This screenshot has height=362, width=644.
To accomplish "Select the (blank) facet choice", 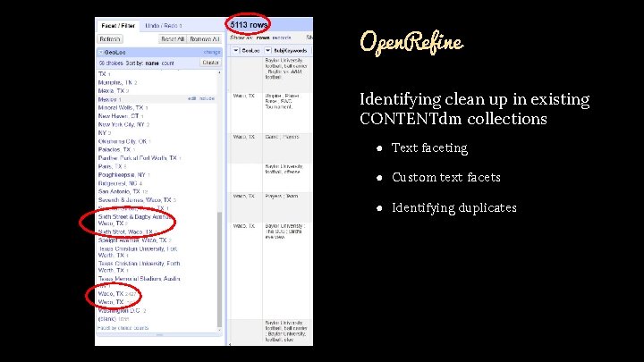I will click(107, 319).
